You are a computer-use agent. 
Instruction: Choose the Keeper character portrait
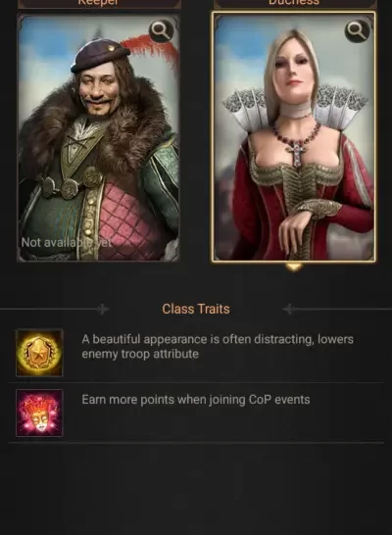[x=99, y=138]
